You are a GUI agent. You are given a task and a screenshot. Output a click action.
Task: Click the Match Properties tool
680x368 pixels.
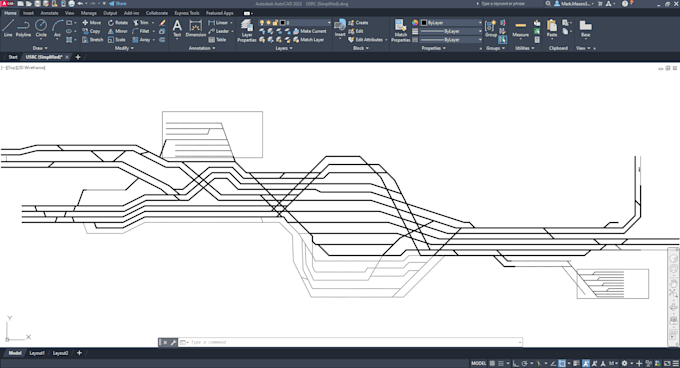point(400,31)
